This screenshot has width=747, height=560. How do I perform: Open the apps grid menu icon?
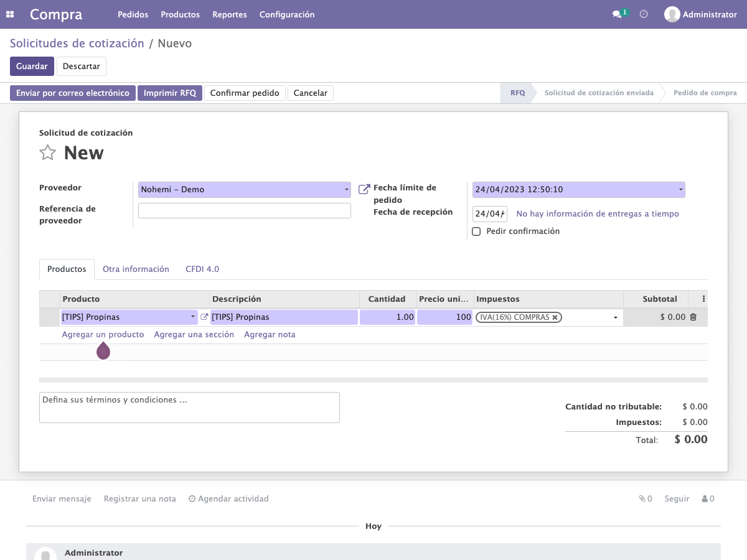10,14
